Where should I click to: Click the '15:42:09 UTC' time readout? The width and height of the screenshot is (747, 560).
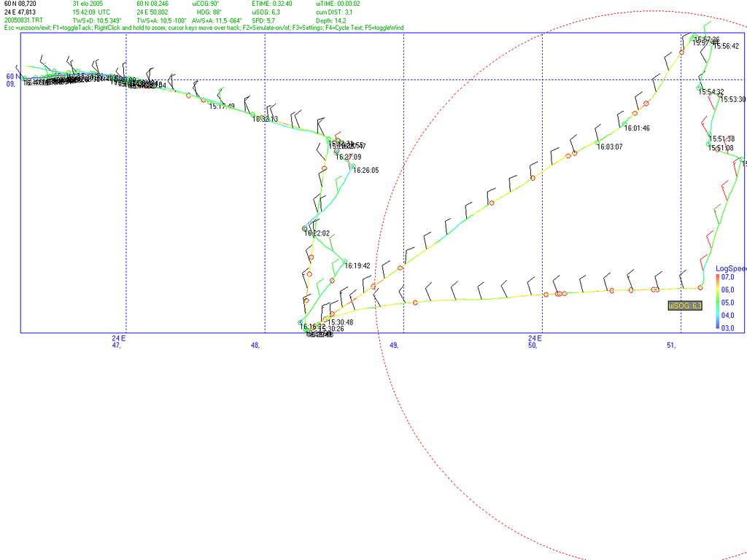coord(91,12)
